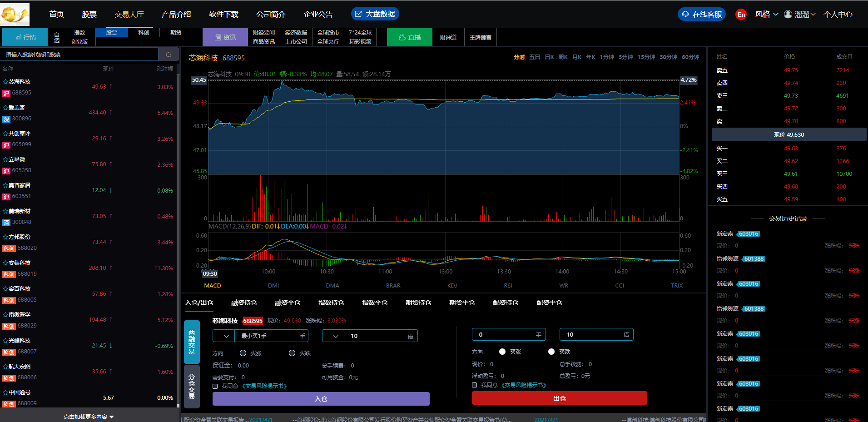This screenshot has height=422, width=868.
Task: Toggle favorite star for 容百科技
Action: pyautogui.click(x=5, y=289)
